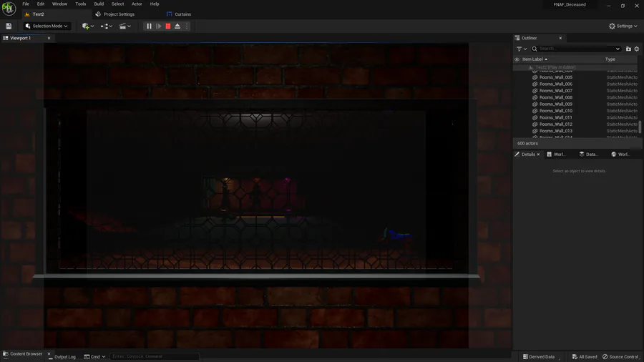Open the Select menu
This screenshot has width=644, height=362.
pos(117,4)
